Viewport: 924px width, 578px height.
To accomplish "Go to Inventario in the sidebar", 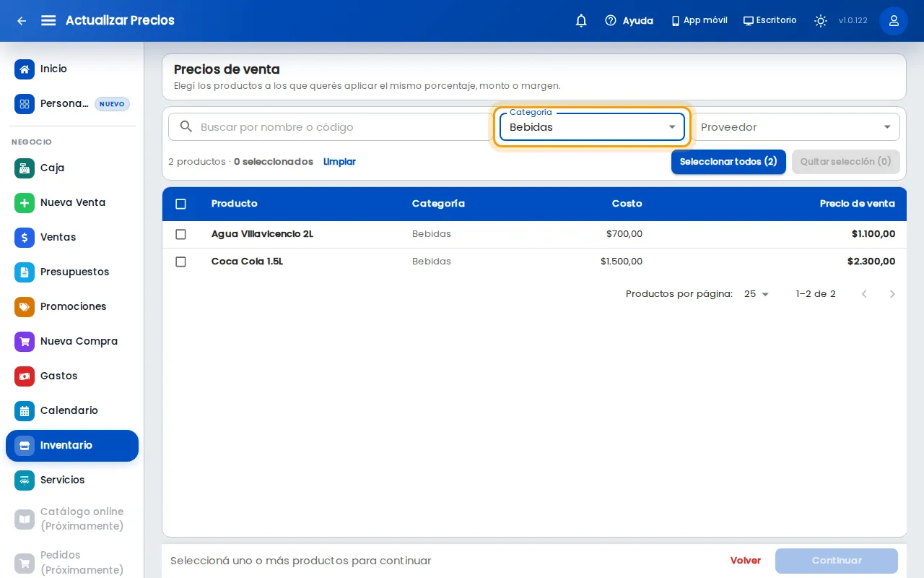I will tap(72, 446).
